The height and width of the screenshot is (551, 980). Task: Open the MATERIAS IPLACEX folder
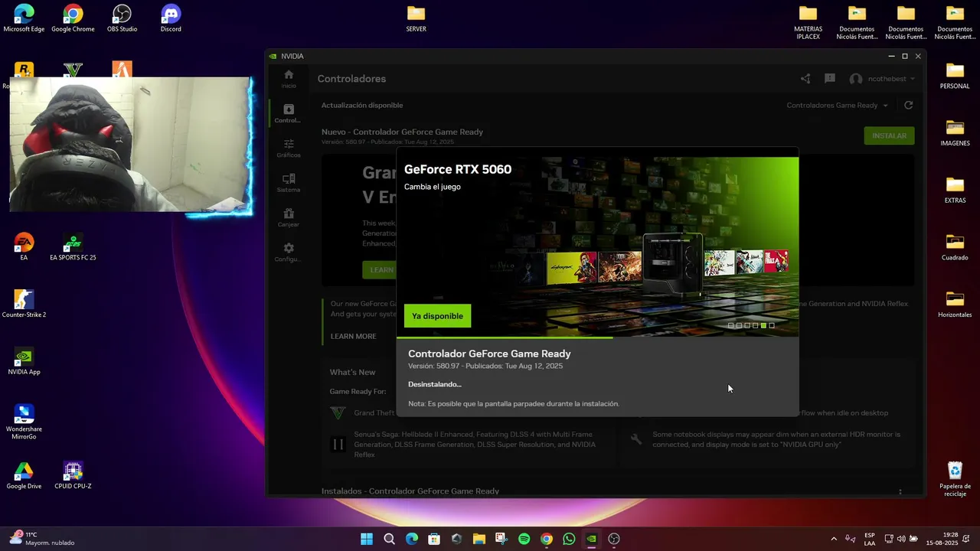coord(808,22)
